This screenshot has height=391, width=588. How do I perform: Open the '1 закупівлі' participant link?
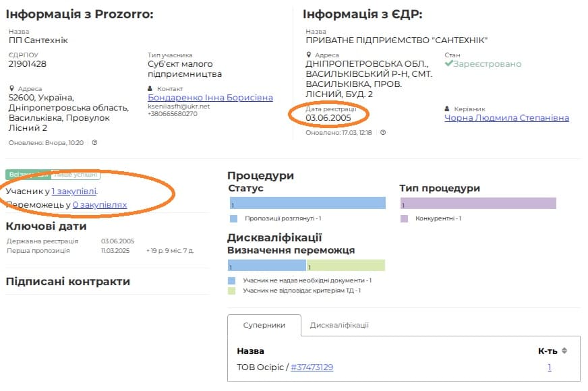[x=74, y=191]
